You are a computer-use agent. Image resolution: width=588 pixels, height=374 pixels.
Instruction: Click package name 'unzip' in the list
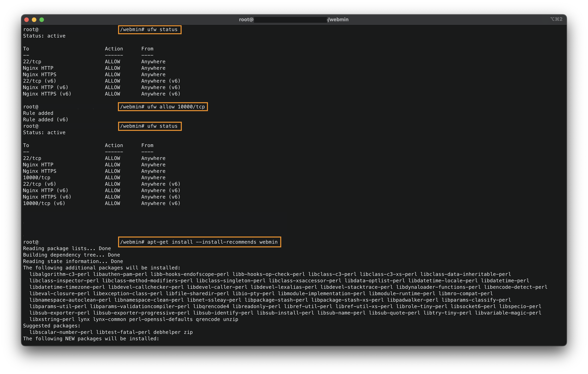point(231,319)
